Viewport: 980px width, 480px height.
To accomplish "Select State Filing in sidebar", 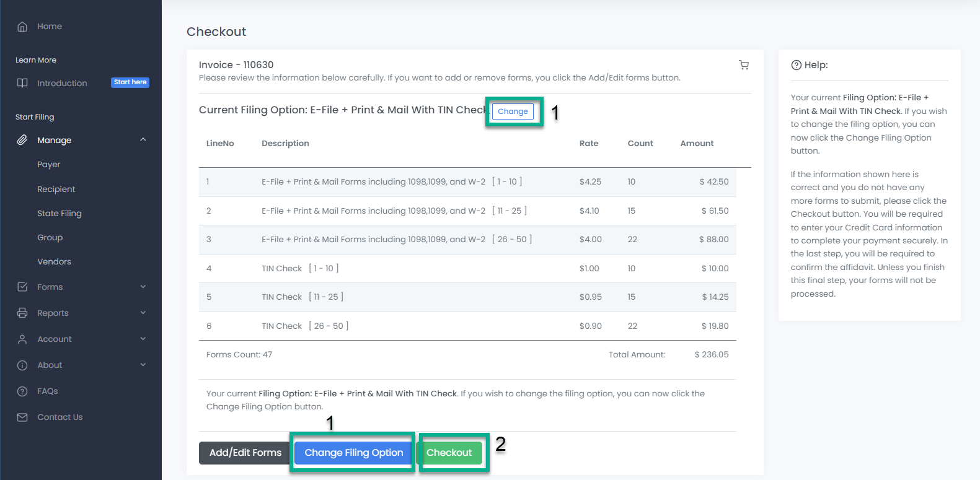I will tap(59, 213).
